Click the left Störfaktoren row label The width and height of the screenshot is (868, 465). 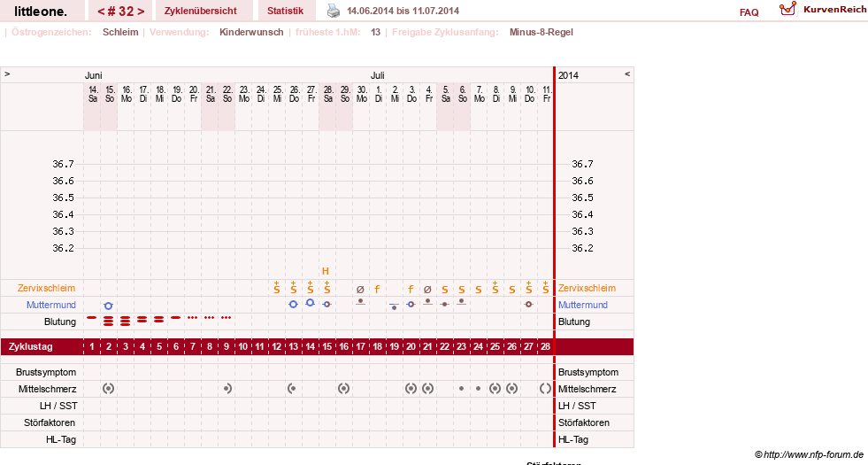pyautogui.click(x=50, y=422)
